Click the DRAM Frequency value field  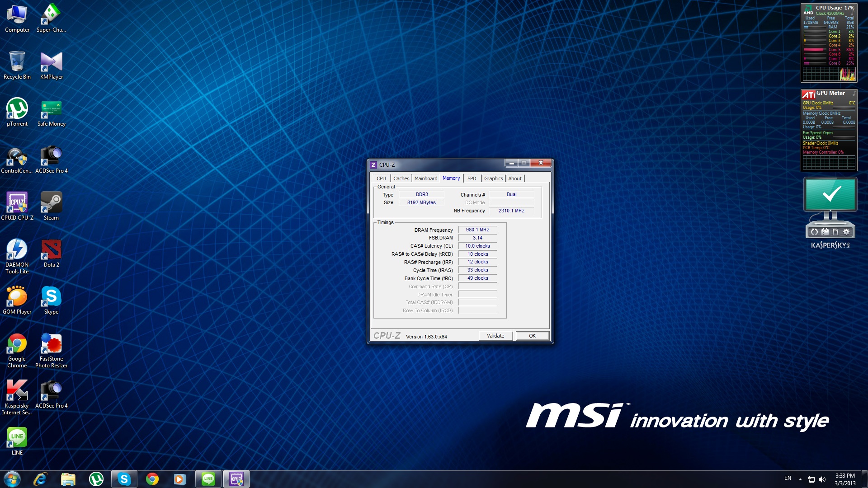(x=477, y=230)
